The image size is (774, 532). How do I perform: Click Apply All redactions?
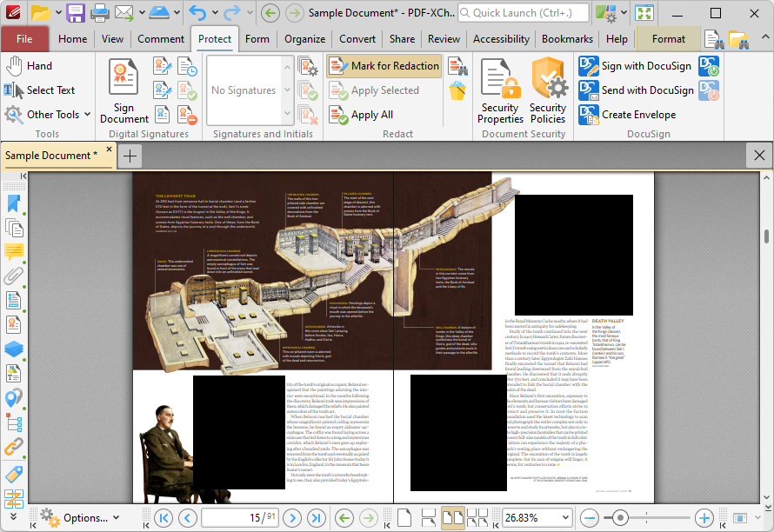point(362,115)
